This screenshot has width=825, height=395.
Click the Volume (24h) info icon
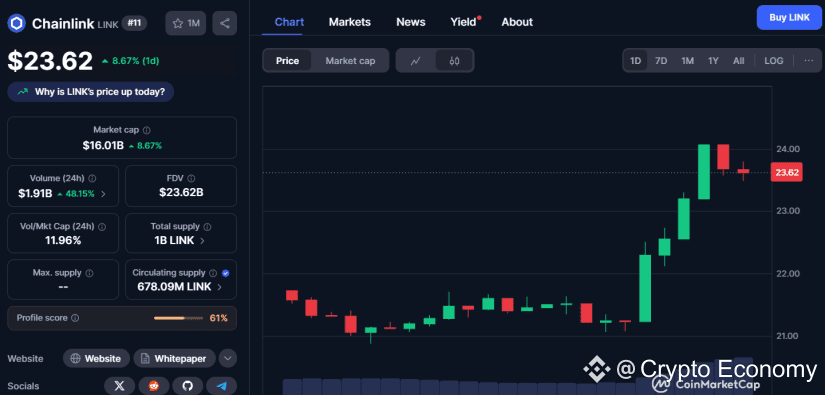93,178
